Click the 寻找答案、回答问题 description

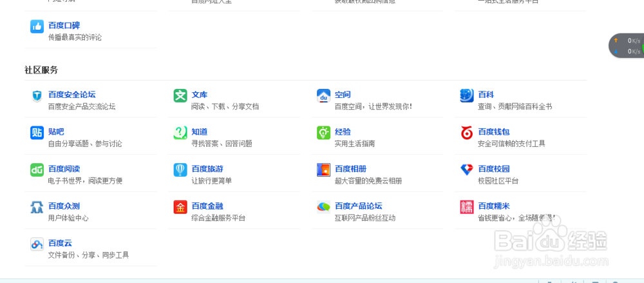point(222,144)
